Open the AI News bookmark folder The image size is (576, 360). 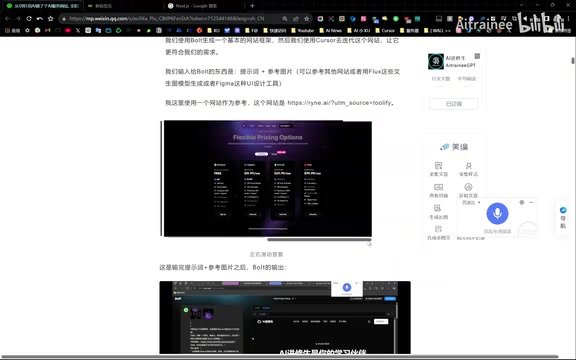click(330, 30)
